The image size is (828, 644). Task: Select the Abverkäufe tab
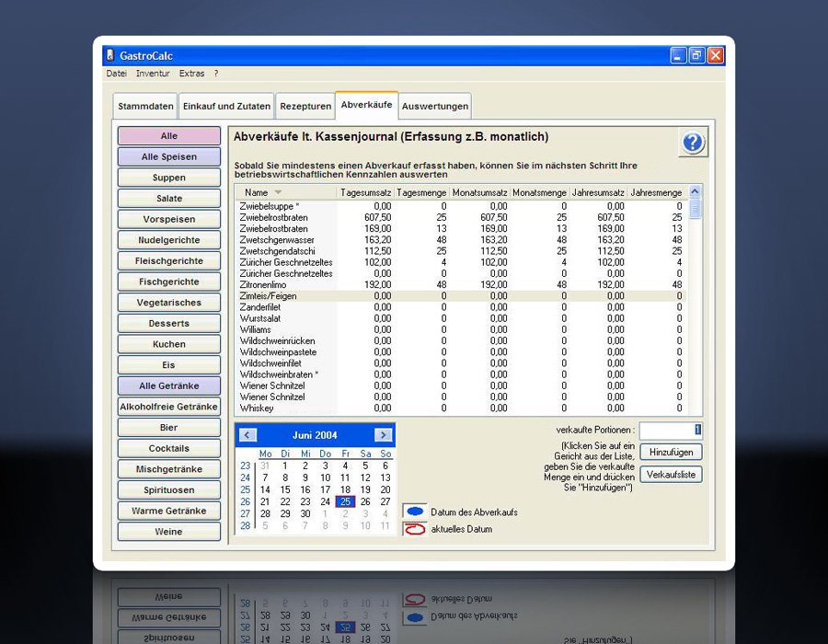(x=366, y=105)
